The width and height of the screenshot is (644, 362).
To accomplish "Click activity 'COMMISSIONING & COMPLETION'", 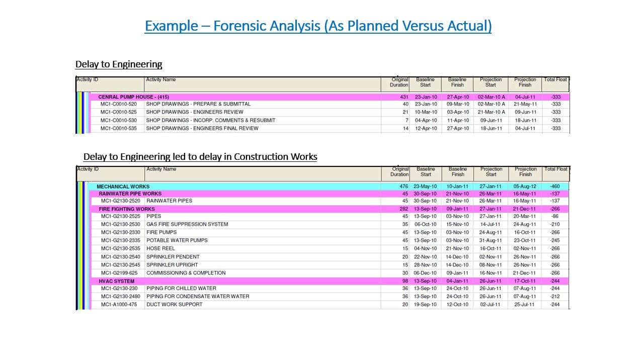I will [x=186, y=273].
